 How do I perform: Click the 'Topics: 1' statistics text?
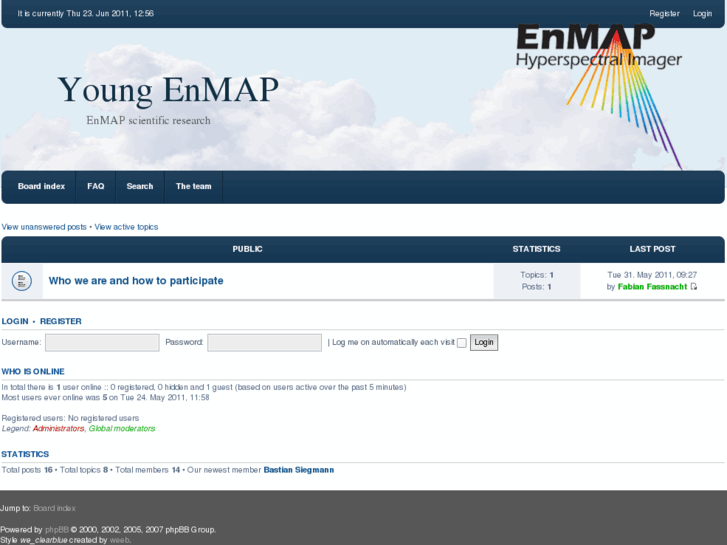point(536,275)
